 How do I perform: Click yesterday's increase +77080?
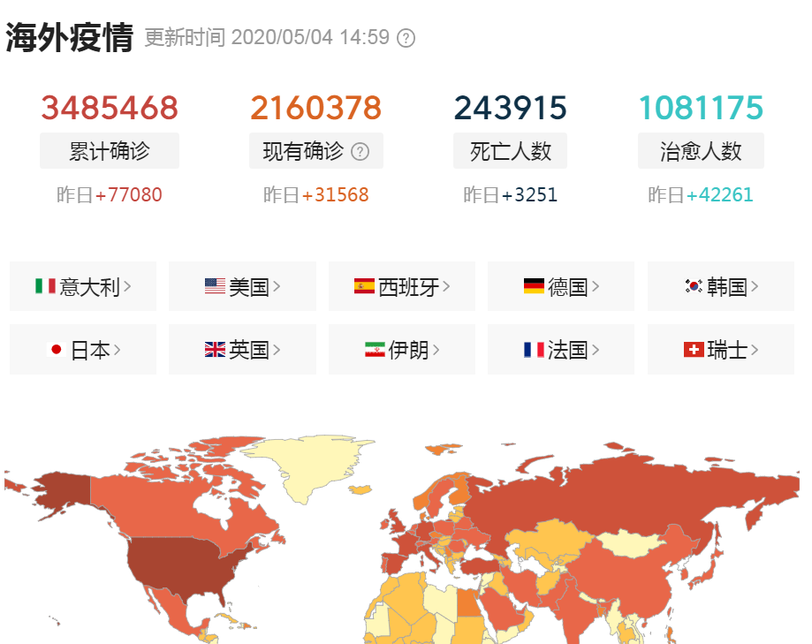click(128, 195)
